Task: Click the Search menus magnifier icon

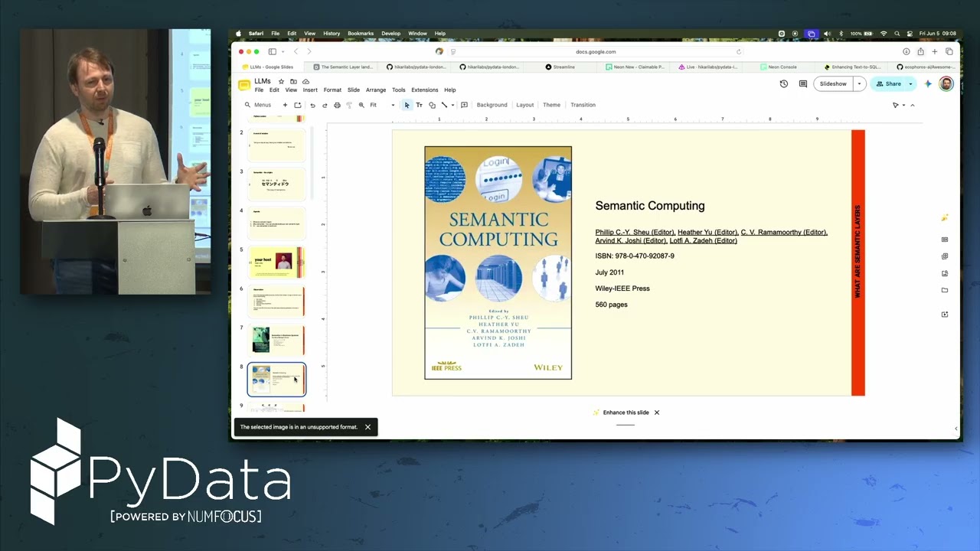Action: pyautogui.click(x=247, y=105)
